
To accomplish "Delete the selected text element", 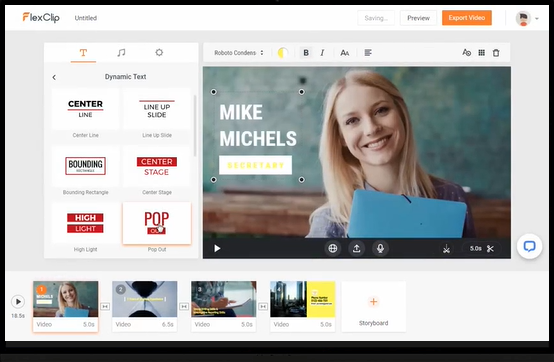I will [x=496, y=53].
